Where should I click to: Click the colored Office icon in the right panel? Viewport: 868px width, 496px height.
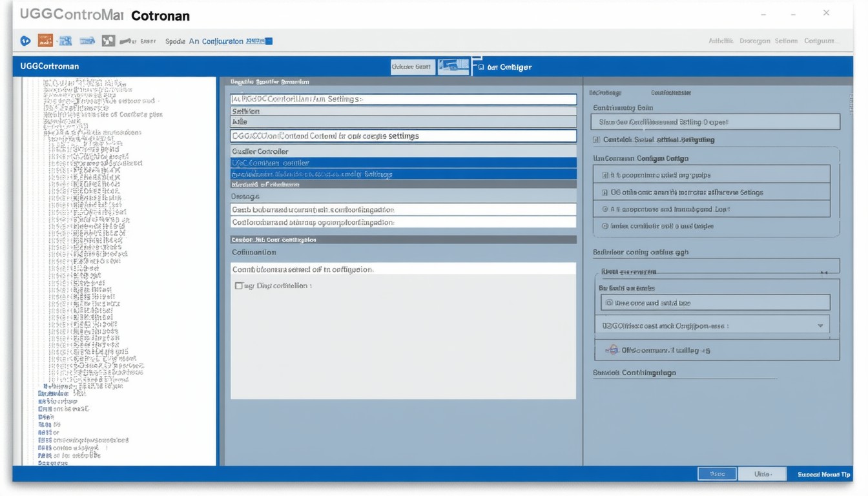click(x=612, y=349)
